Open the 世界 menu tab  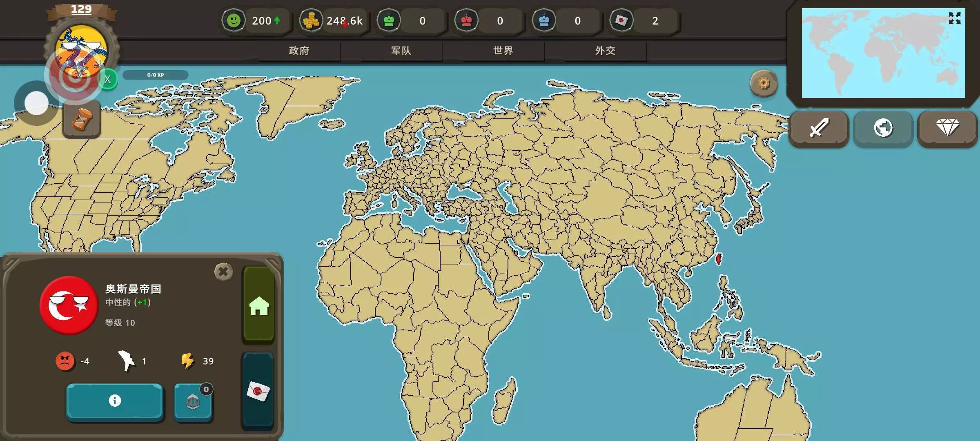pyautogui.click(x=503, y=51)
